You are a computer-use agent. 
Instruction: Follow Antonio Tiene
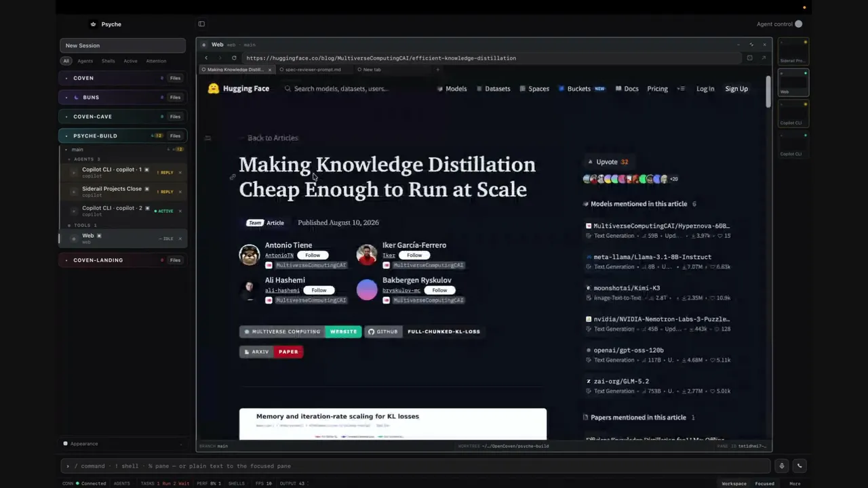tap(313, 256)
